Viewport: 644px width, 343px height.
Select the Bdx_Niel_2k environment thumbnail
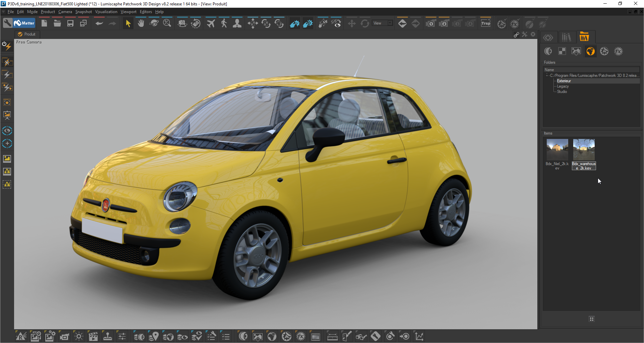pos(557,150)
